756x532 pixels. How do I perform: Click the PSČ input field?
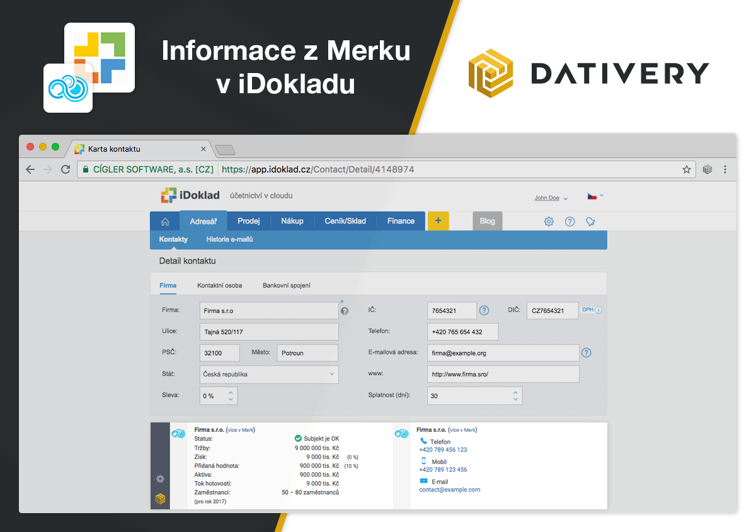coord(220,353)
